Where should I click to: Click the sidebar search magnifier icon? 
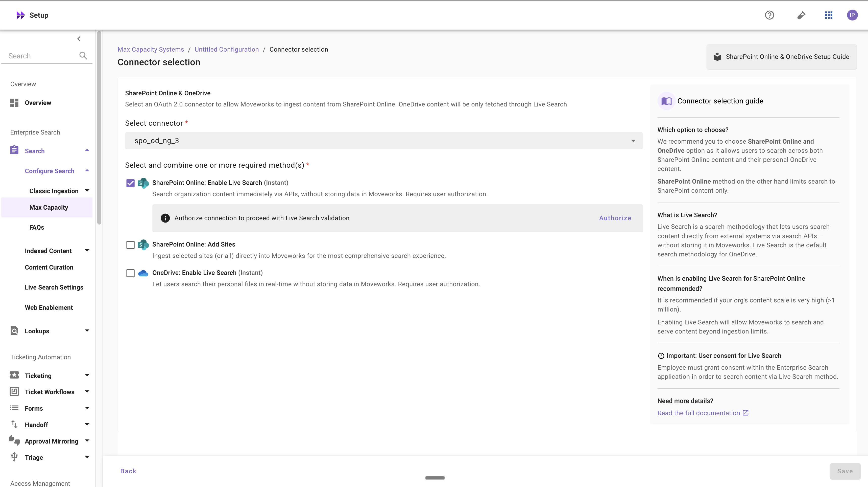pos(83,56)
